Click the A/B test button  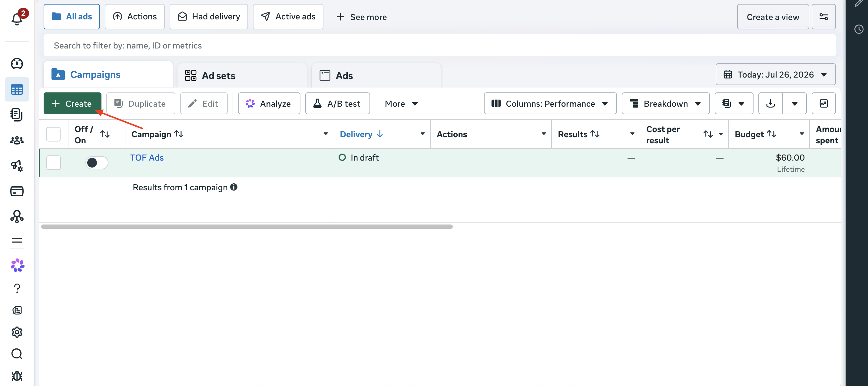pos(337,104)
